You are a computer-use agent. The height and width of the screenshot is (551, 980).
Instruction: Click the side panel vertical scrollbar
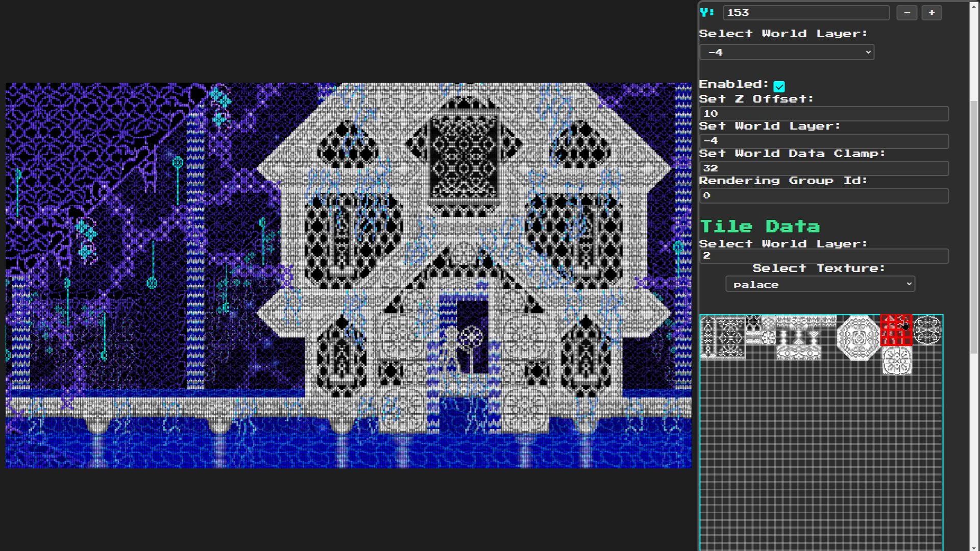[974, 227]
